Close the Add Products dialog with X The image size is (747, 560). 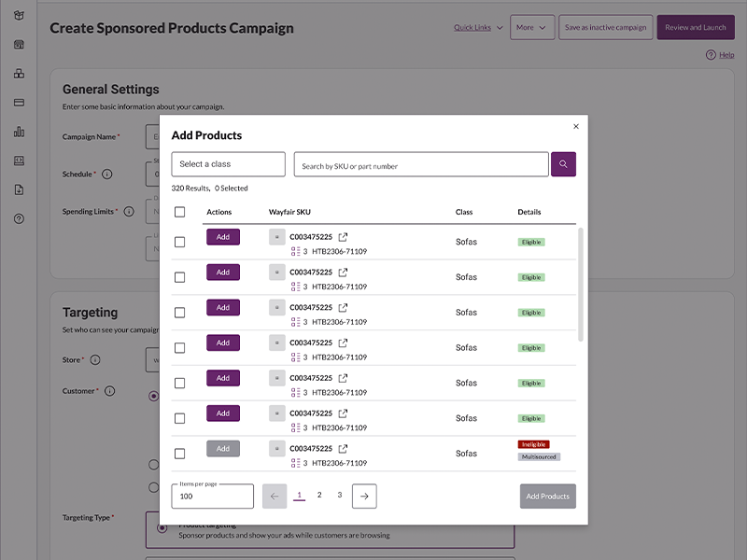coord(576,126)
